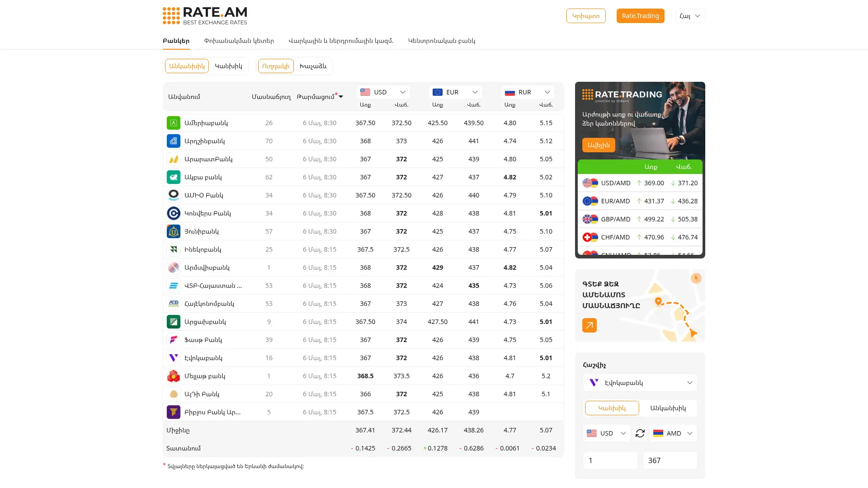Click the Ardshinbank logo icon
Screen dimensions: 868x488
174,141
